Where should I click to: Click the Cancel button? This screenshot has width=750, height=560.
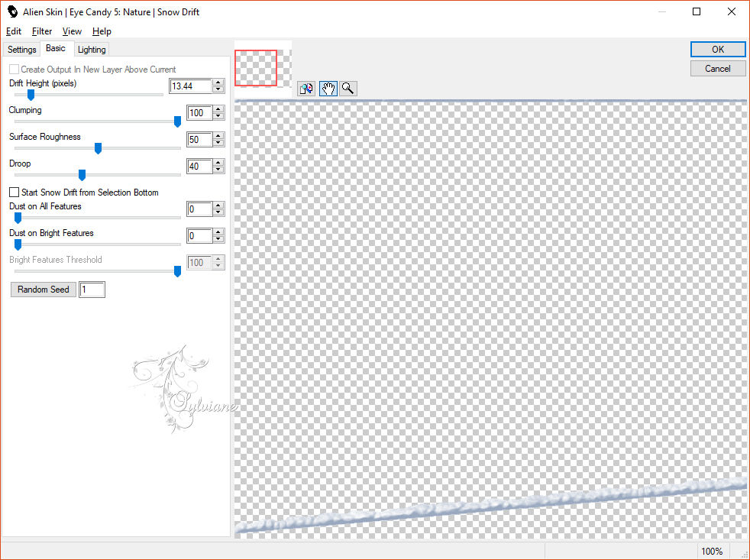717,69
